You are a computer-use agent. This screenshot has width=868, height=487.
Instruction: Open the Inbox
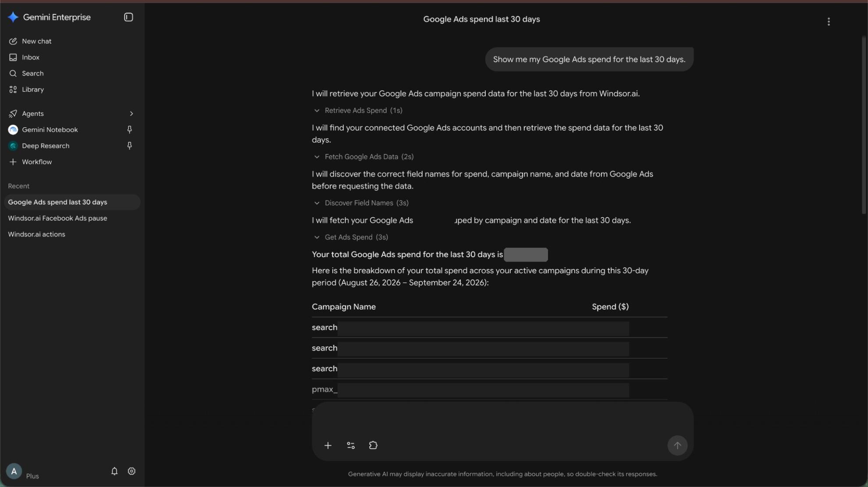coord(30,57)
